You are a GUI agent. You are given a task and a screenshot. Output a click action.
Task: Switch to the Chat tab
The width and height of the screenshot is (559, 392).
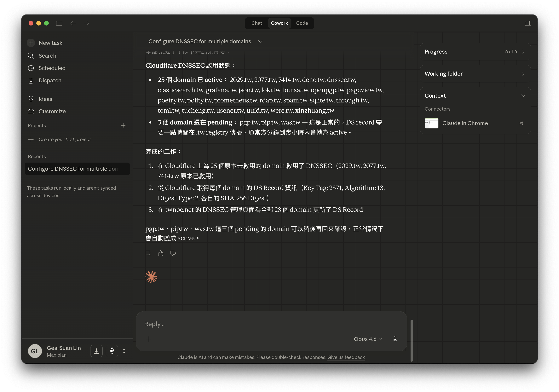tap(257, 23)
